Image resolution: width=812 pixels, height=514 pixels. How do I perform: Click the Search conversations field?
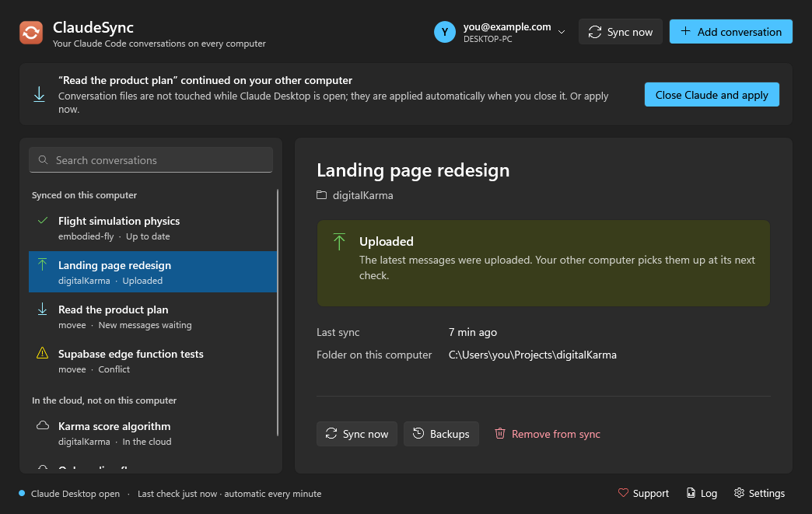[x=151, y=160]
